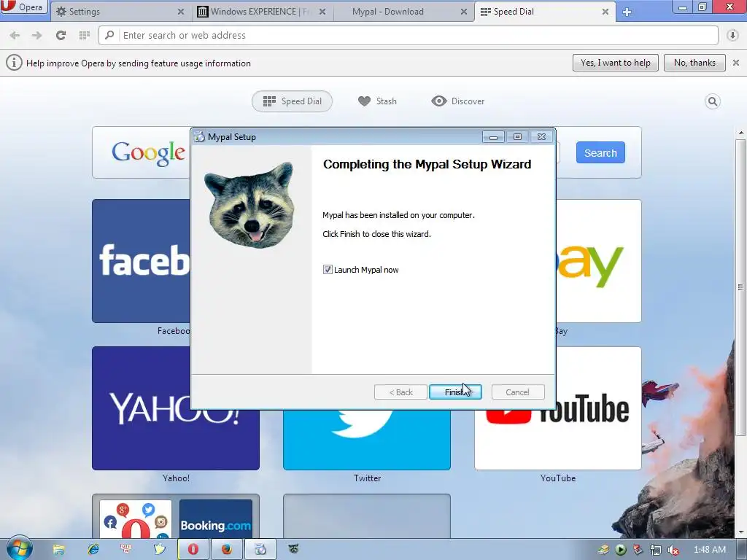This screenshot has height=560, width=747.
Task: Click the Firefox taskbar button
Action: pyautogui.click(x=227, y=550)
